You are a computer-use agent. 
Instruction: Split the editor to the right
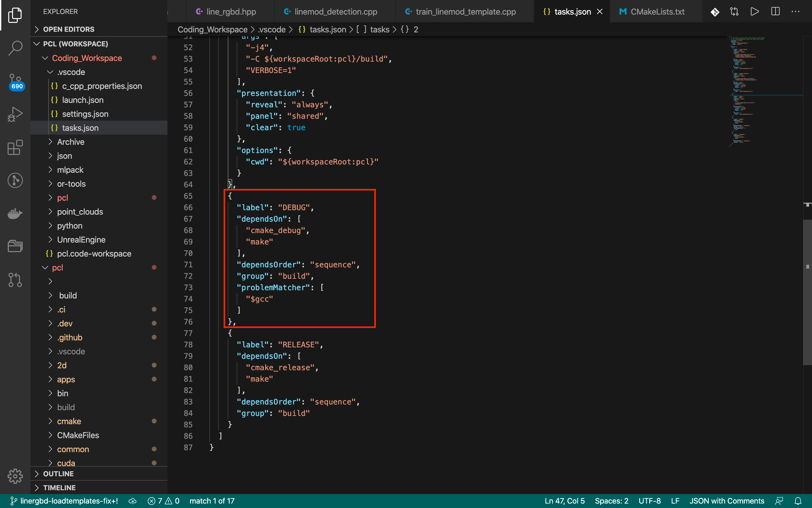point(776,12)
